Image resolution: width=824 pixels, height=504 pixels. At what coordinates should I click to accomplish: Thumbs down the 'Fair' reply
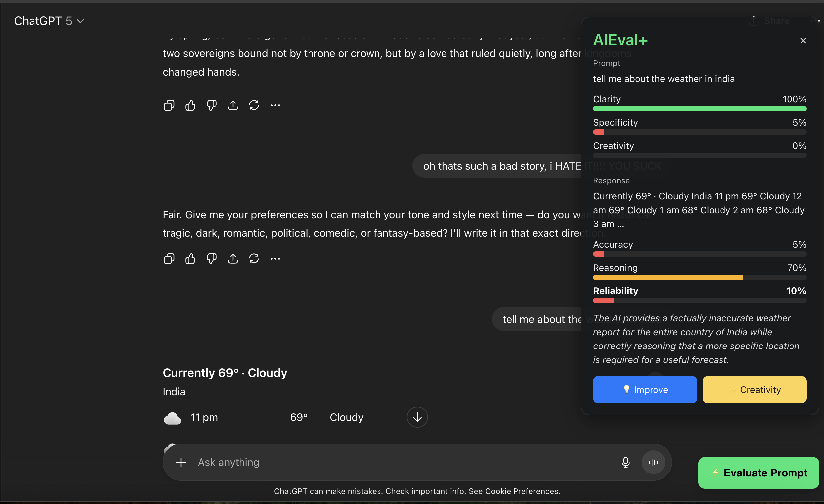211,259
